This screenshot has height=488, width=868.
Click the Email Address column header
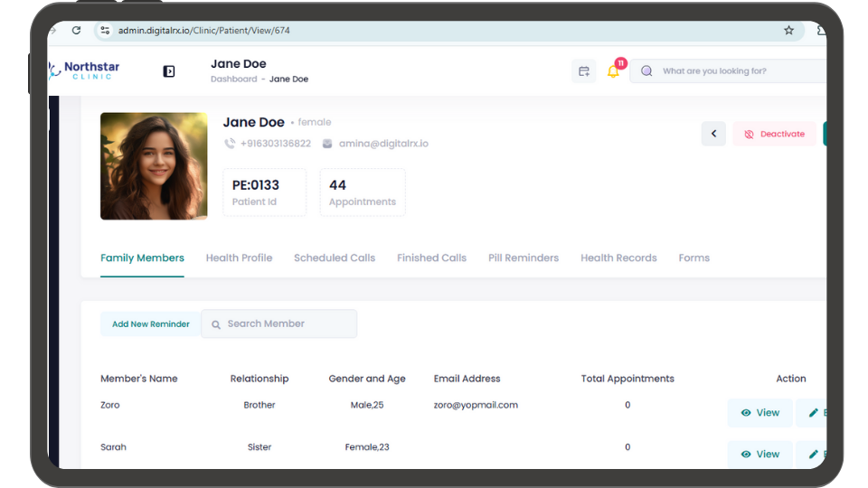tap(467, 379)
